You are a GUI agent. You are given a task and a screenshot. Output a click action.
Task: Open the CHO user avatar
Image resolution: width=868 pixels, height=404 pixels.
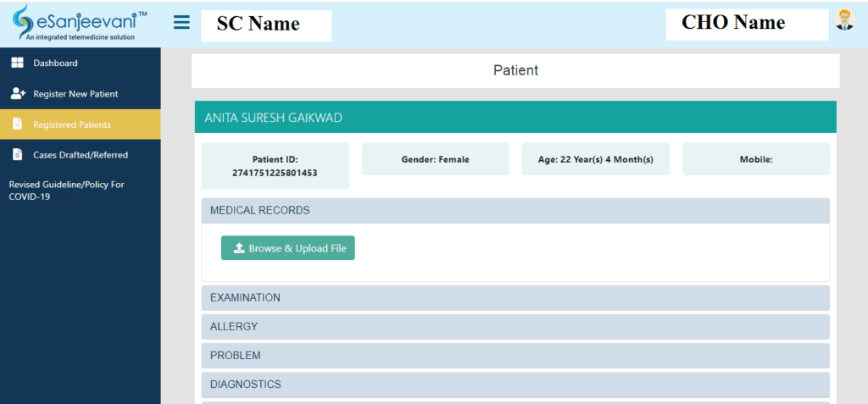tap(845, 20)
